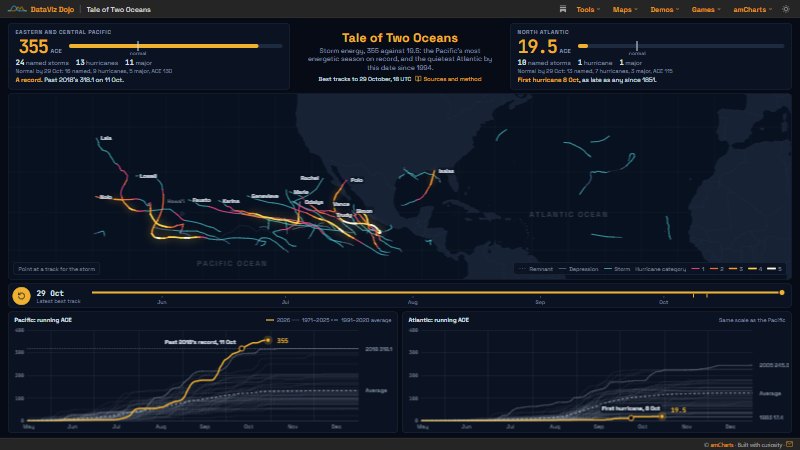Expand the amCharts dropdown menu
The image size is (800, 450).
[x=752, y=9]
